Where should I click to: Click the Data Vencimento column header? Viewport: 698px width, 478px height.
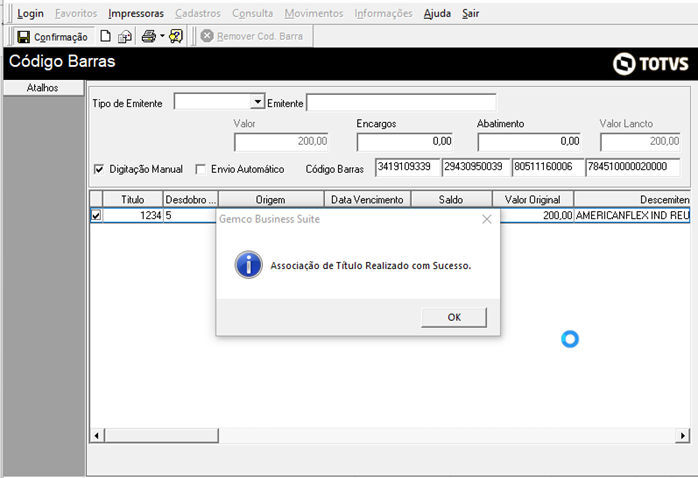(x=367, y=199)
